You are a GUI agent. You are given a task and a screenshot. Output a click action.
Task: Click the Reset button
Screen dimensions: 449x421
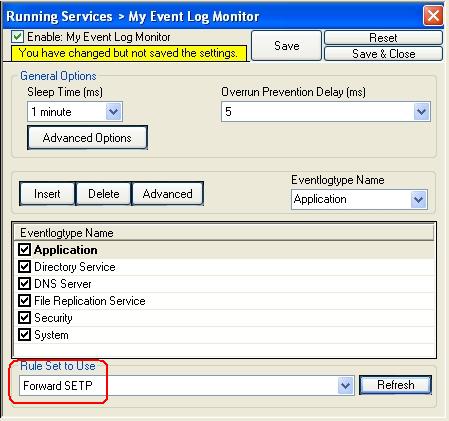pyautogui.click(x=383, y=38)
